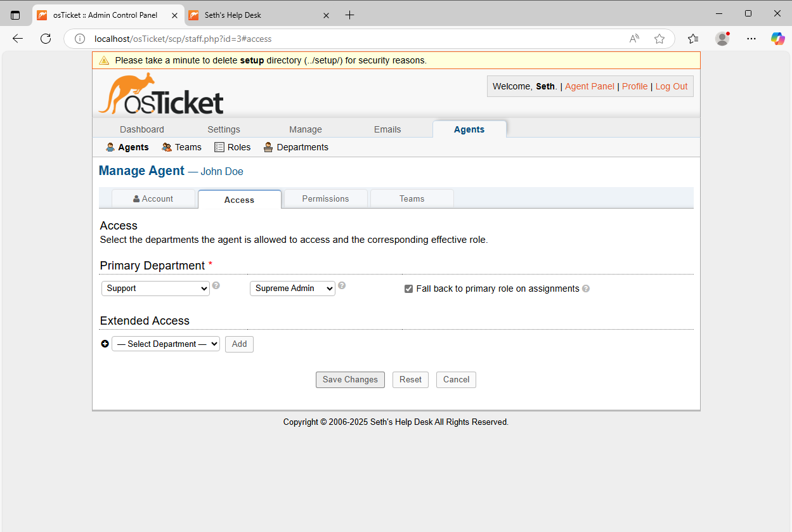Click the help icon after fall back option
The width and height of the screenshot is (792, 532).
tap(586, 289)
